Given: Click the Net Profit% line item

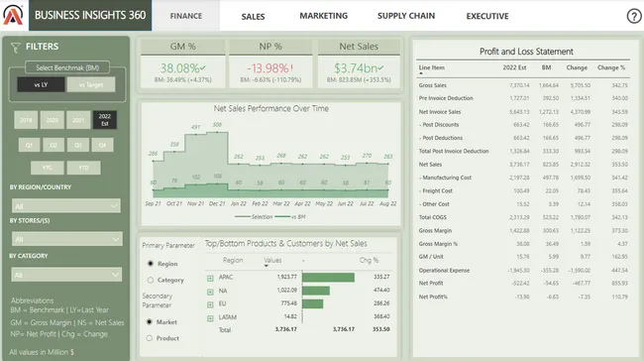Looking at the screenshot, I should [433, 297].
